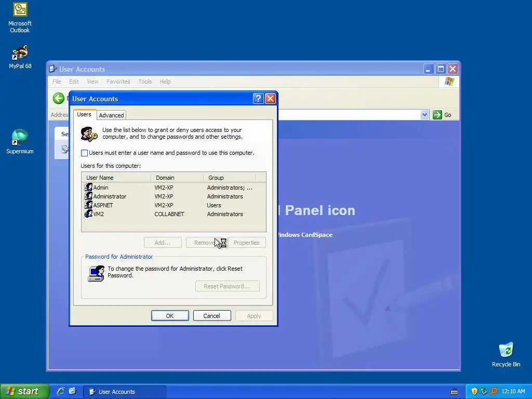
Task: Open the Favorites menu
Action: click(118, 82)
